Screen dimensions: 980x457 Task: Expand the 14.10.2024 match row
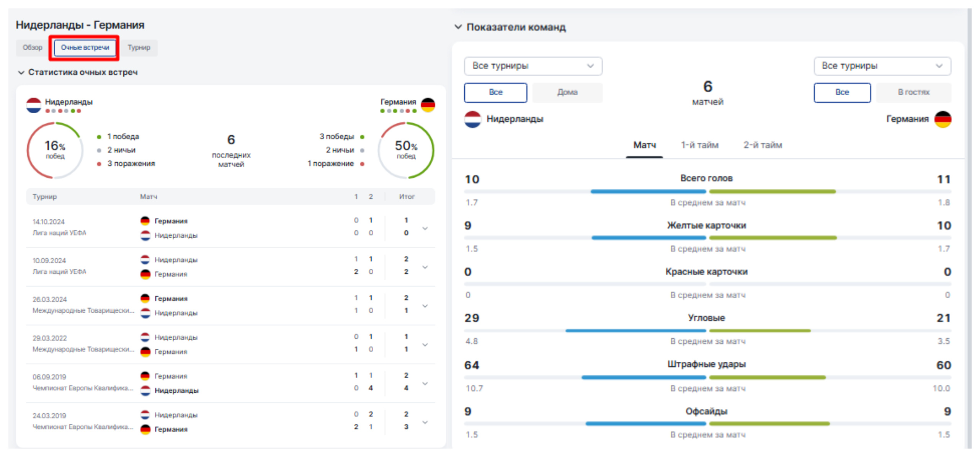(x=425, y=228)
